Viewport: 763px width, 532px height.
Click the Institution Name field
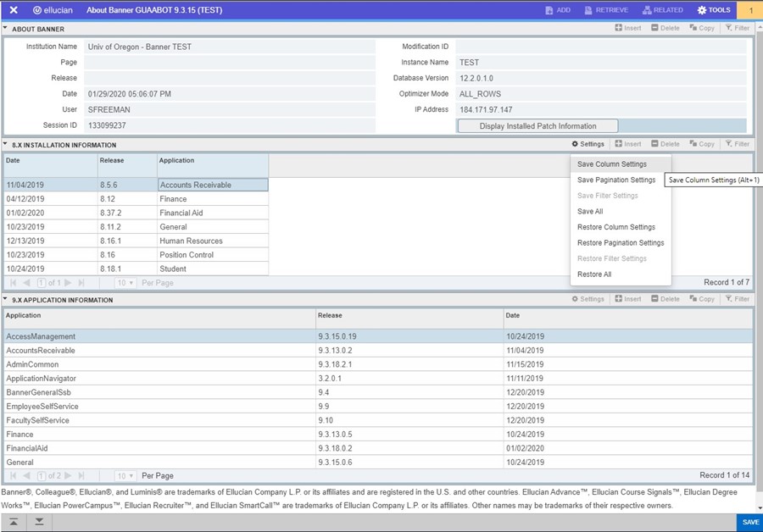(230, 47)
